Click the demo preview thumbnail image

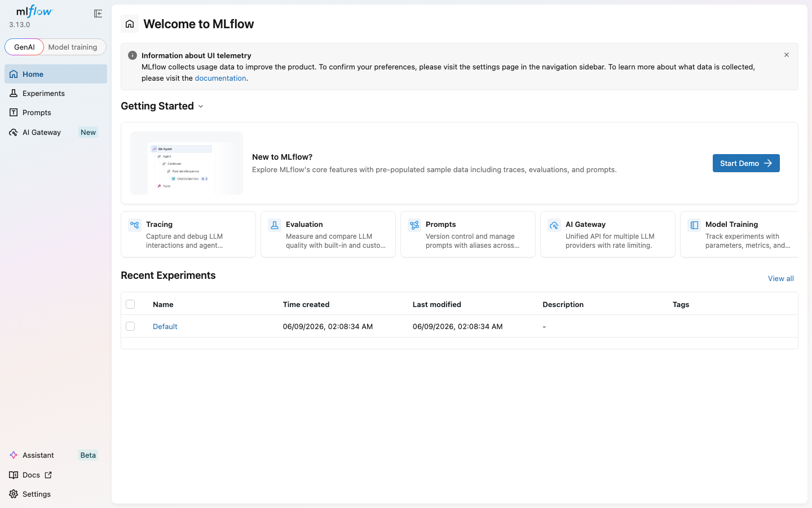pos(187,163)
